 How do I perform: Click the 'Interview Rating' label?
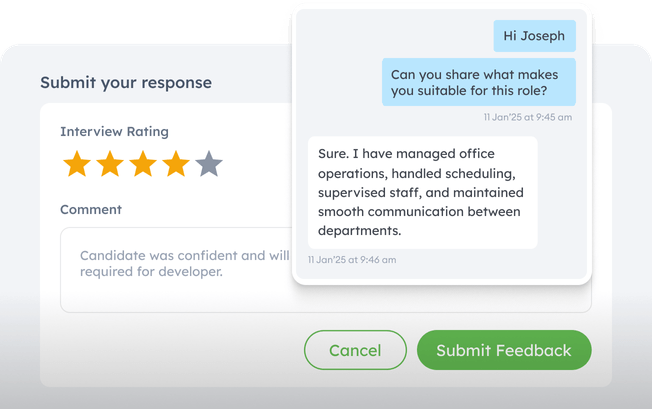coord(114,131)
